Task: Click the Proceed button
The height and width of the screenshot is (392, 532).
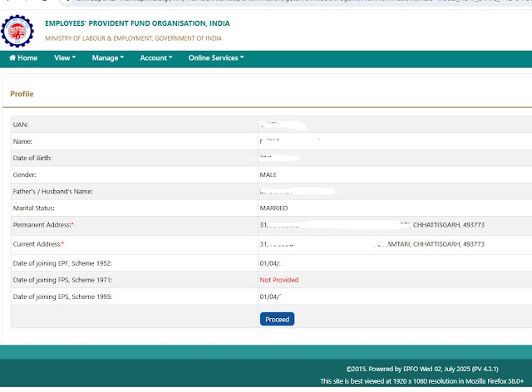Action: pos(277,319)
